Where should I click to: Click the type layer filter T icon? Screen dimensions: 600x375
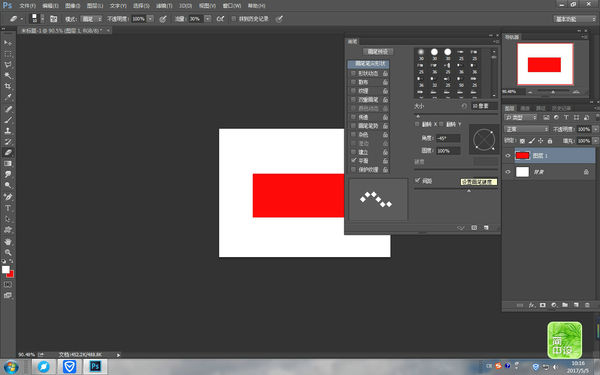pos(566,117)
